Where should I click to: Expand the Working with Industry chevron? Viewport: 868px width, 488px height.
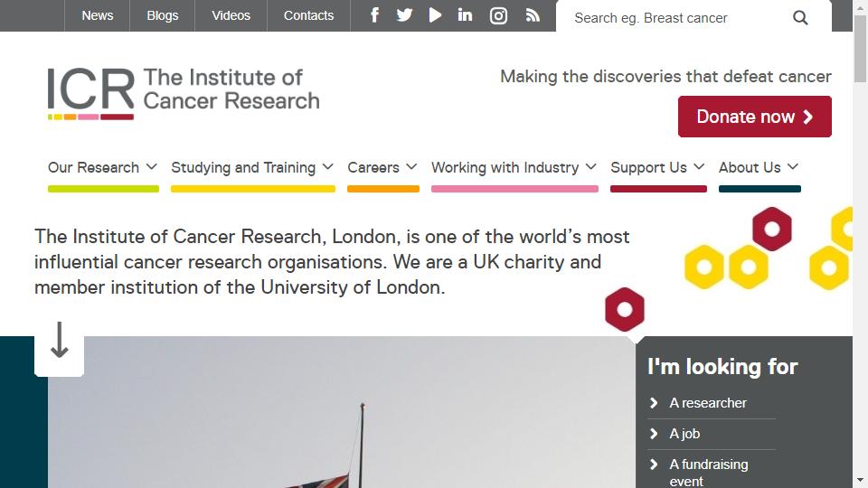(x=591, y=166)
